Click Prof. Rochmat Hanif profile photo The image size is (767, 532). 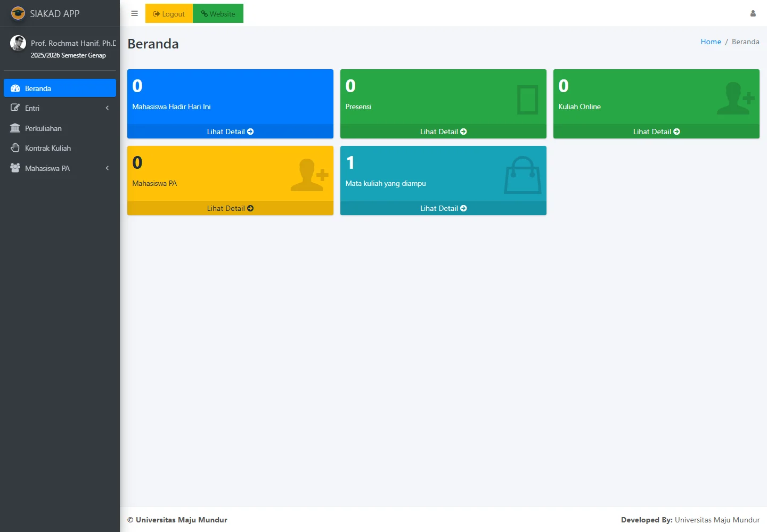18,43
